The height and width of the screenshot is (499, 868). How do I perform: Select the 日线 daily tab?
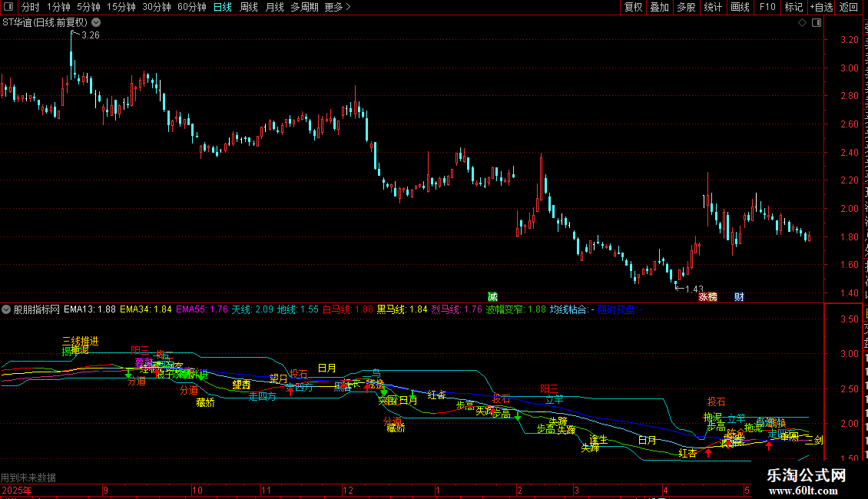(x=223, y=7)
